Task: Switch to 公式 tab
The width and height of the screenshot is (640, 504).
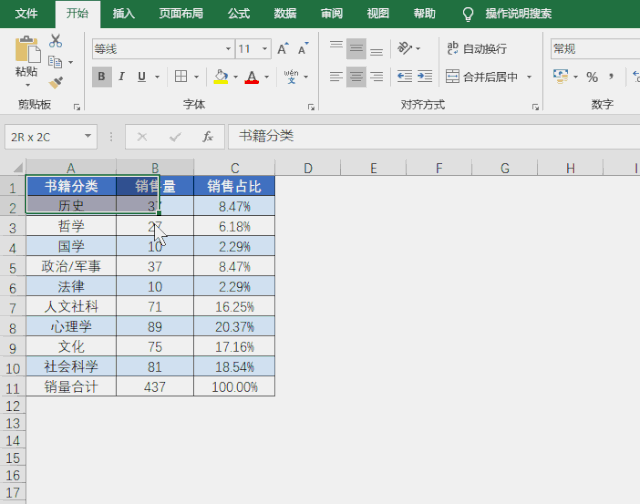Action: coord(239,14)
